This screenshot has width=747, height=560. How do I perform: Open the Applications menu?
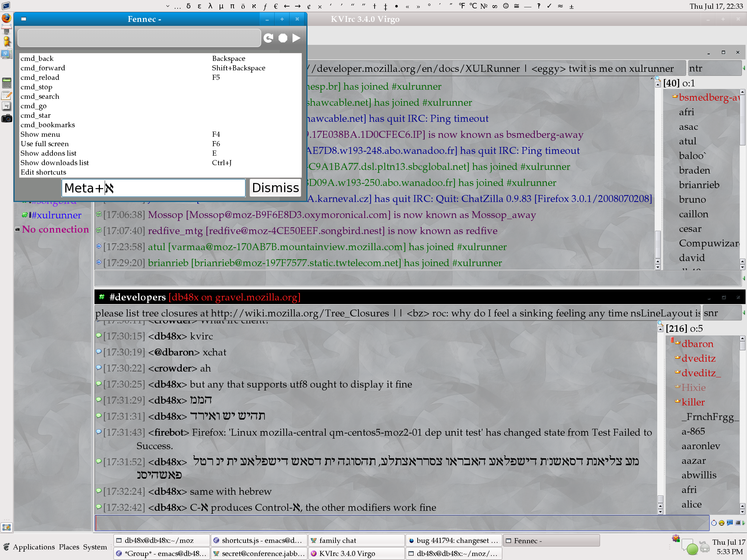(34, 547)
